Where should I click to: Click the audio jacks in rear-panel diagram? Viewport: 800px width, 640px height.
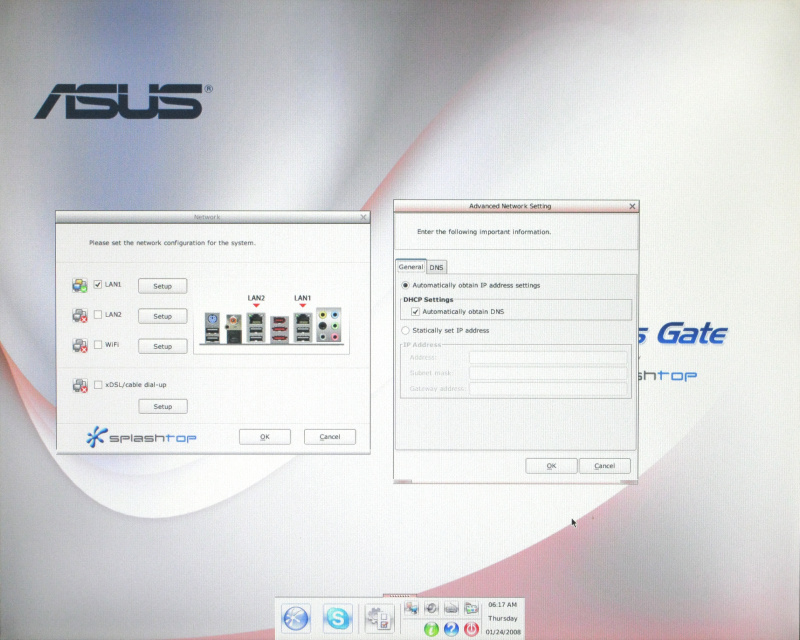coord(329,324)
